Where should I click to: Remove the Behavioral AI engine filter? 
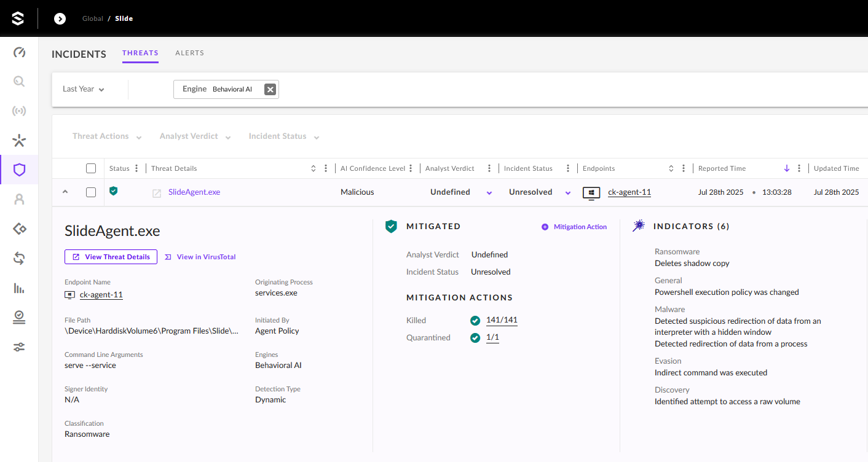[x=270, y=89]
